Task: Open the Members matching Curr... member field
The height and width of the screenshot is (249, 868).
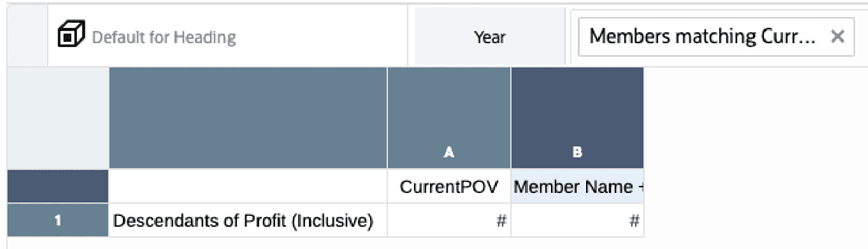Action: click(701, 36)
